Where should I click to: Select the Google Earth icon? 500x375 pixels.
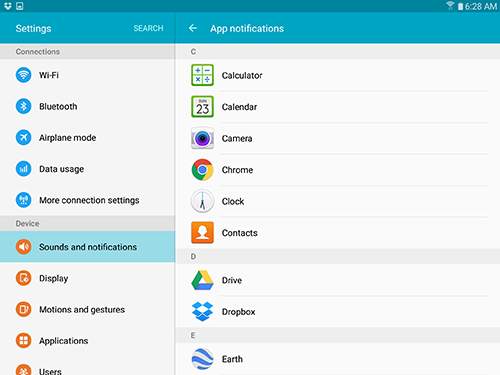tap(202, 359)
